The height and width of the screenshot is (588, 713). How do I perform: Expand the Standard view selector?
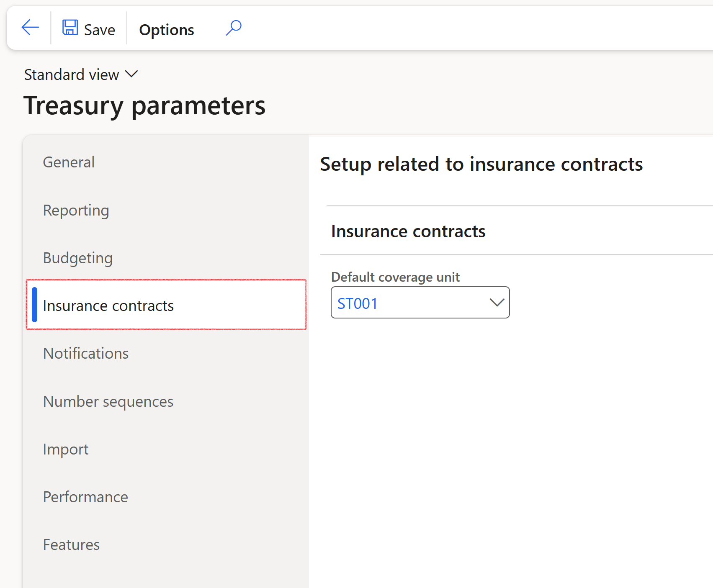pos(72,74)
